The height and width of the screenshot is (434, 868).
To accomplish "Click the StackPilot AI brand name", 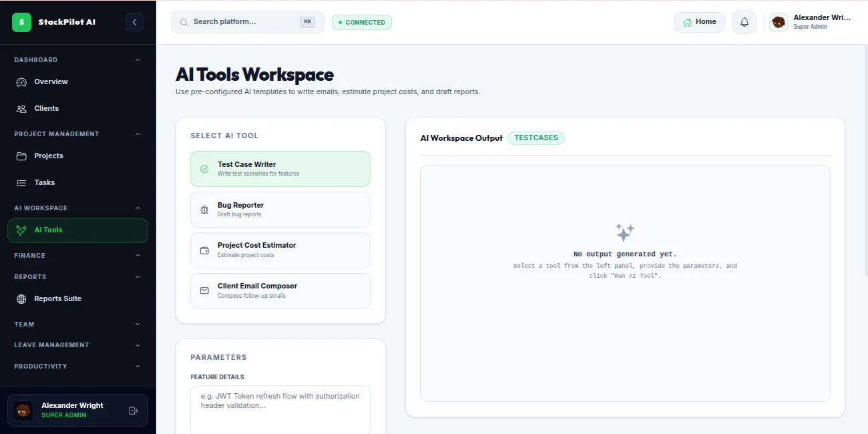I will tap(67, 22).
